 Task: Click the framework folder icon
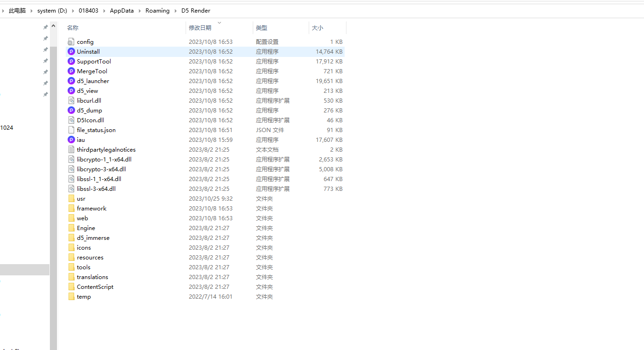71,209
